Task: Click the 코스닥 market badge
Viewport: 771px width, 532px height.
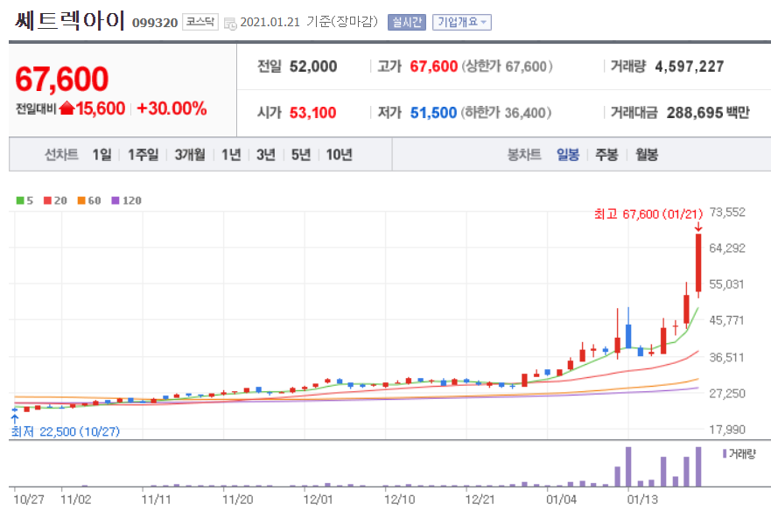Action: [x=200, y=22]
